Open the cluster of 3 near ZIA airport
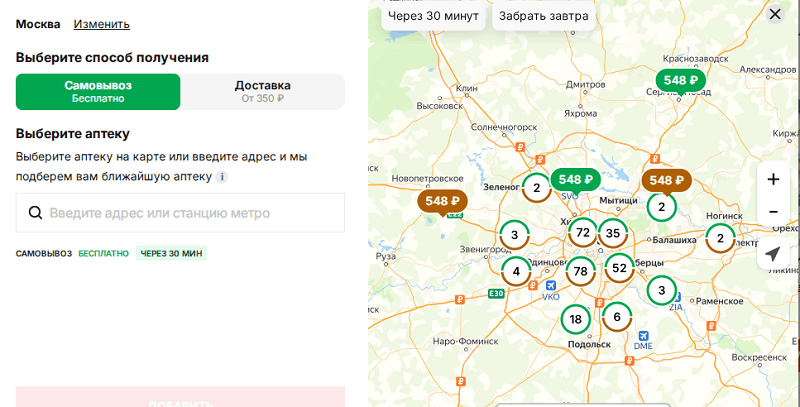The height and width of the screenshot is (407, 800). pos(662,291)
